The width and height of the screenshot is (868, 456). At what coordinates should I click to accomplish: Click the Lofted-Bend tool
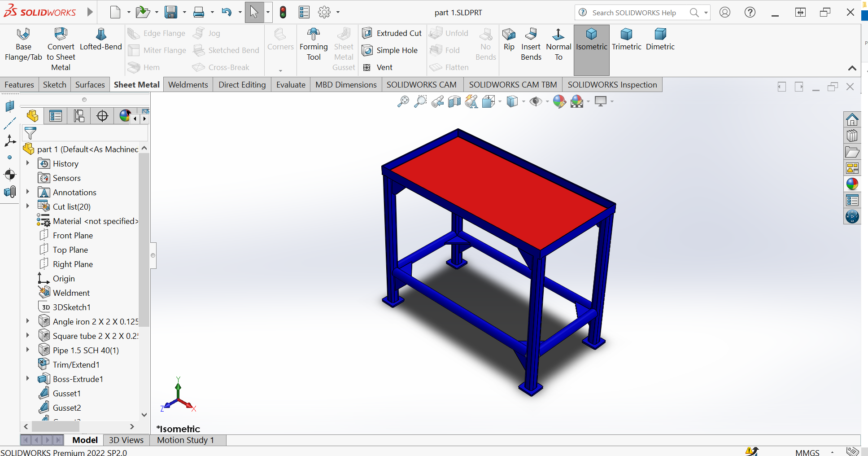tap(101, 39)
